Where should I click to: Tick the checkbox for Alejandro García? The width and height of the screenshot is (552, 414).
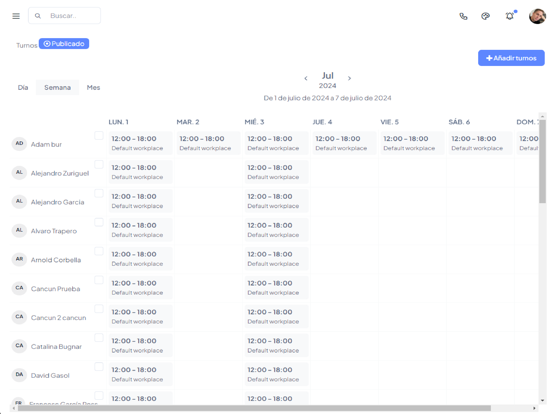click(x=99, y=193)
